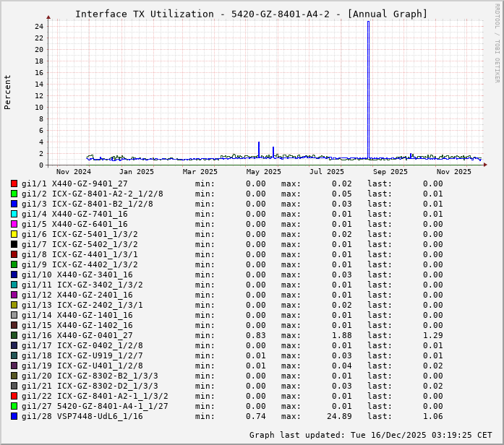Click the green swatch for gi1/27 5420-GZ-8401-A4-1_1/27

(14, 406)
